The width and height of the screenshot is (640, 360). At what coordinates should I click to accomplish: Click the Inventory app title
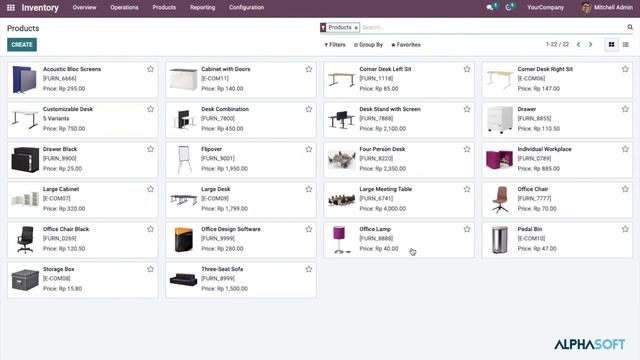40,8
